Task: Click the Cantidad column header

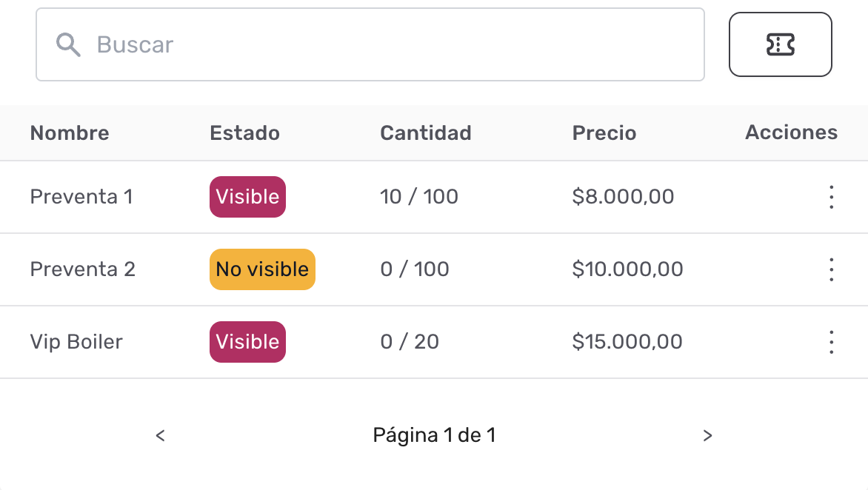Action: (426, 133)
